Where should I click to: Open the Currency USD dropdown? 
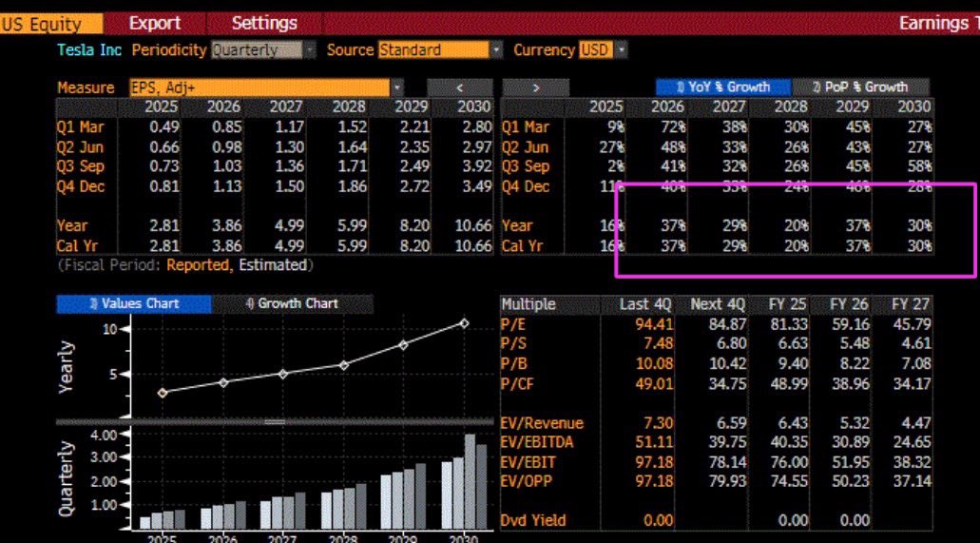pos(622,50)
